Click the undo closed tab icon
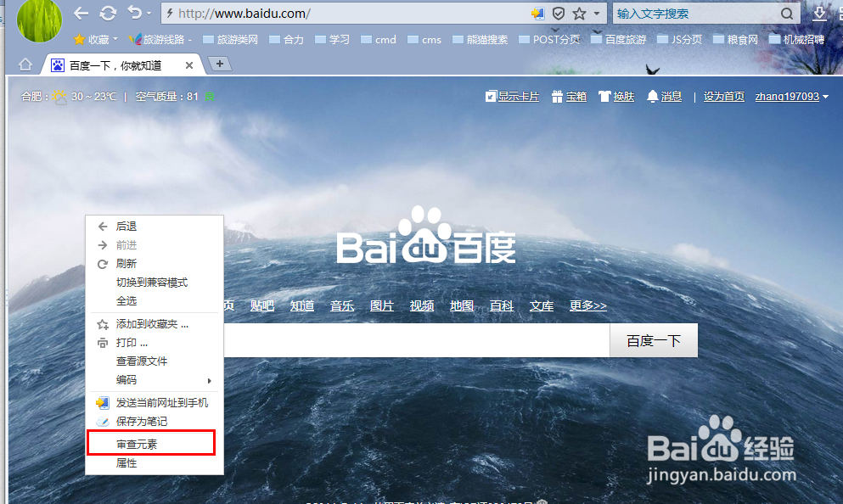 tap(134, 13)
